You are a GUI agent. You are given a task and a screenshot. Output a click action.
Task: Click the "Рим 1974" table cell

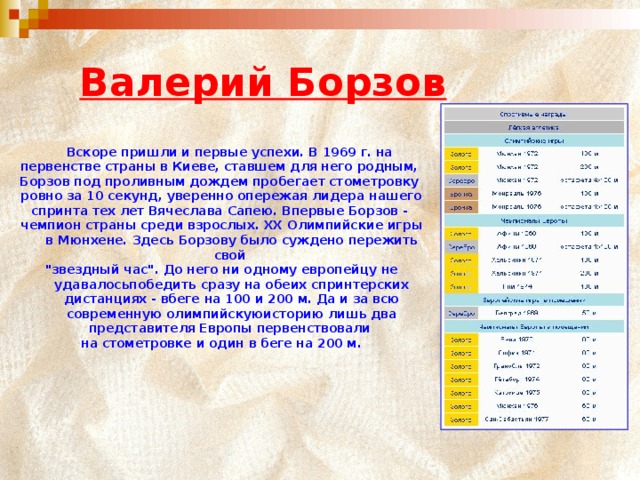click(517, 287)
